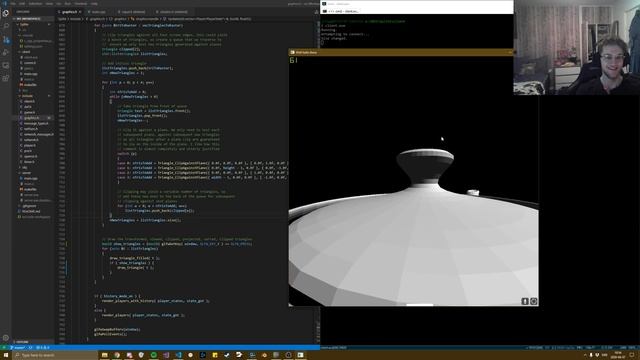This screenshot has height=360, width=640.
Task: Click the right overlay icon in game window
Action: click(533, 301)
